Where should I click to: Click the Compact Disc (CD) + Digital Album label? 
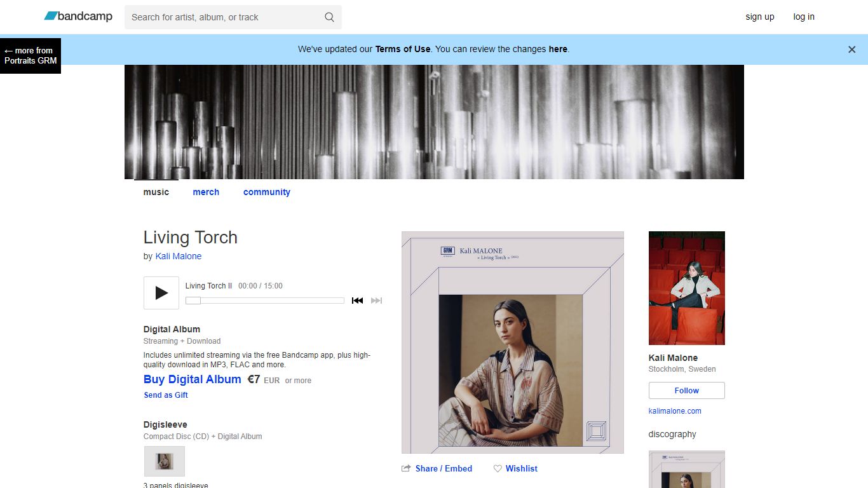(203, 437)
